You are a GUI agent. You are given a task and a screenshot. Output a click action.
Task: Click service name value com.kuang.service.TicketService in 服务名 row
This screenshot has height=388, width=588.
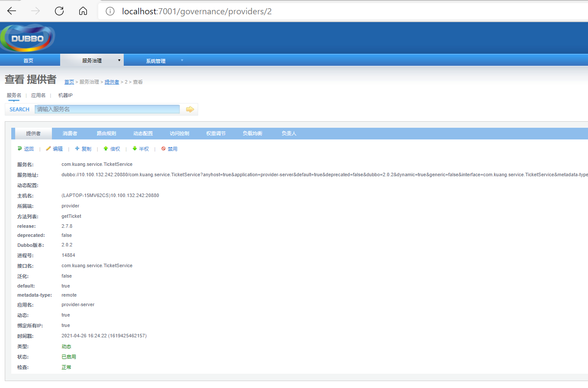pyautogui.click(x=97, y=164)
